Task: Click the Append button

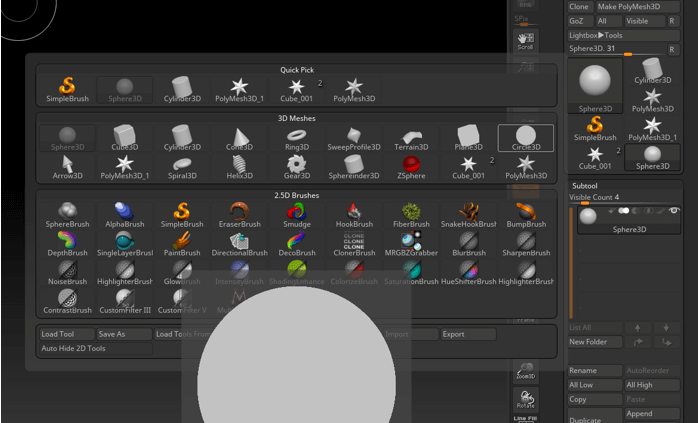Action: [652, 414]
